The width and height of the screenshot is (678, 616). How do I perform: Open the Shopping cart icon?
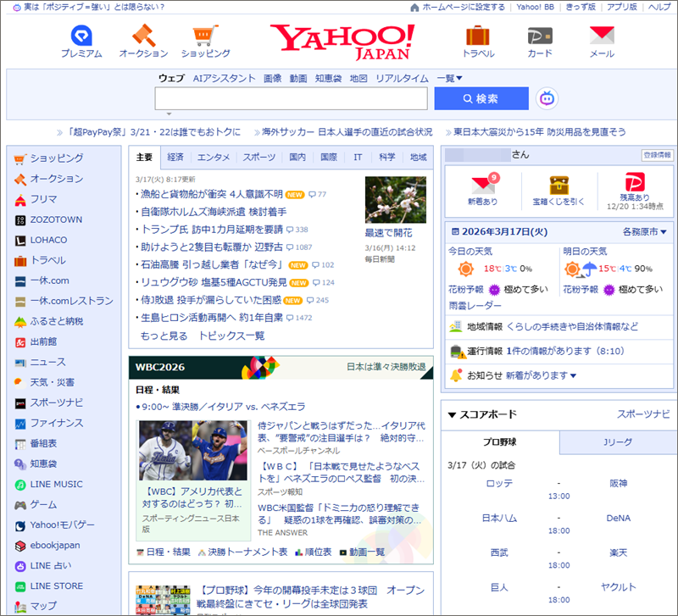point(205,36)
